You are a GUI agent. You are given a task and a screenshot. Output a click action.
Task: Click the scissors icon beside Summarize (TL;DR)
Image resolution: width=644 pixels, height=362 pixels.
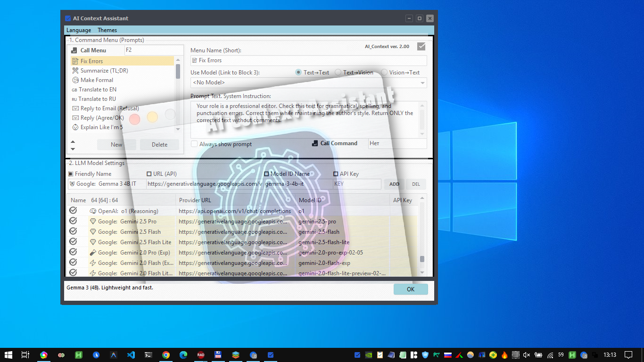coord(75,71)
